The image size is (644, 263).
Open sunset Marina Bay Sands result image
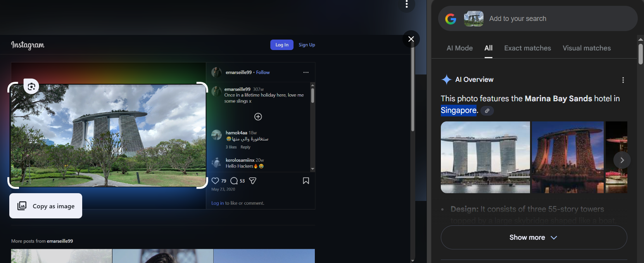pyautogui.click(x=568, y=157)
